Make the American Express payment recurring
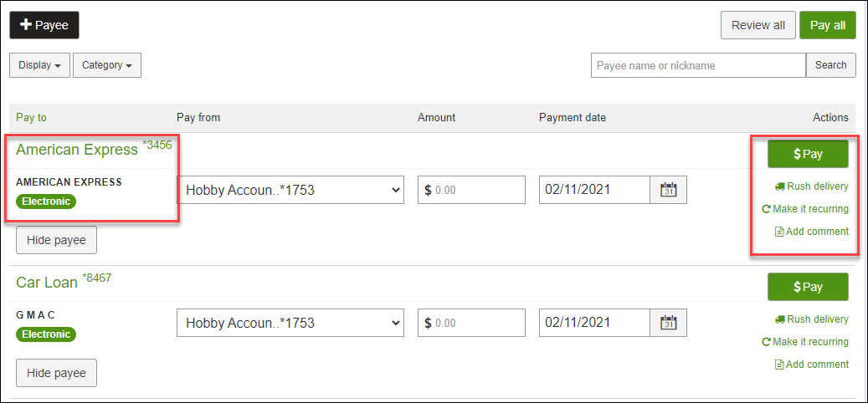Screen dimensions: 868x403 pyautogui.click(x=805, y=209)
